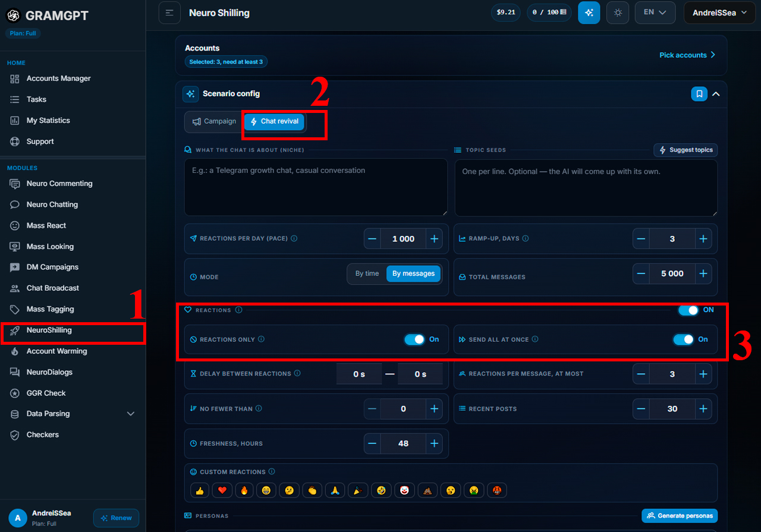
Task: Select the fire reaction
Action: [244, 490]
